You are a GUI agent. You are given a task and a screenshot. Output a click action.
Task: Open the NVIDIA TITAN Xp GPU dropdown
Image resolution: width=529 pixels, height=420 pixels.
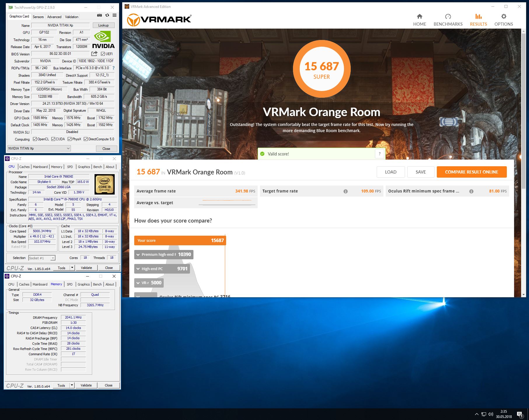39,148
